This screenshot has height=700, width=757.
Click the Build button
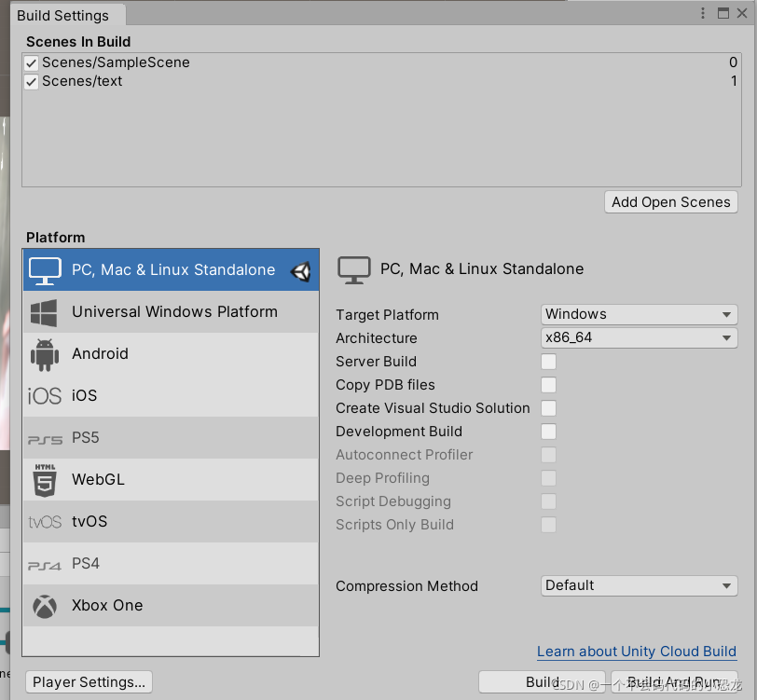543,681
